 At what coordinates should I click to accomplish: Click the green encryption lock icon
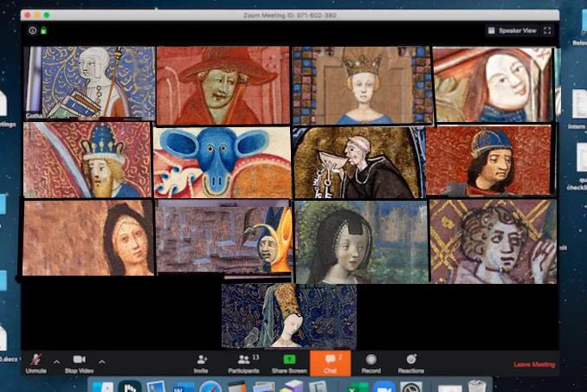coord(43,30)
